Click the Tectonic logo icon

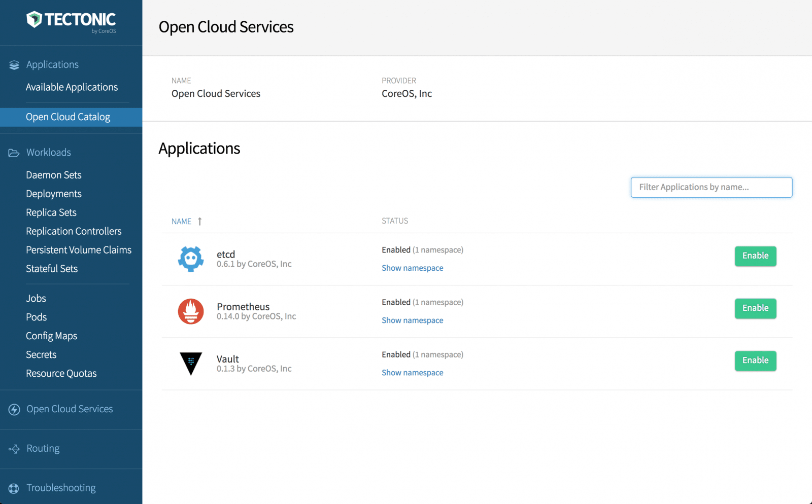[34, 19]
